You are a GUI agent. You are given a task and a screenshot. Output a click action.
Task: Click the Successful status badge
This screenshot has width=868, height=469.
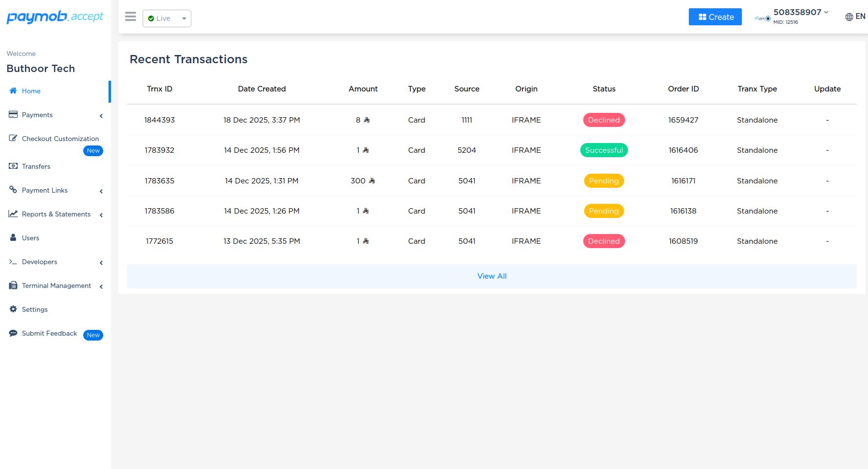(x=604, y=150)
